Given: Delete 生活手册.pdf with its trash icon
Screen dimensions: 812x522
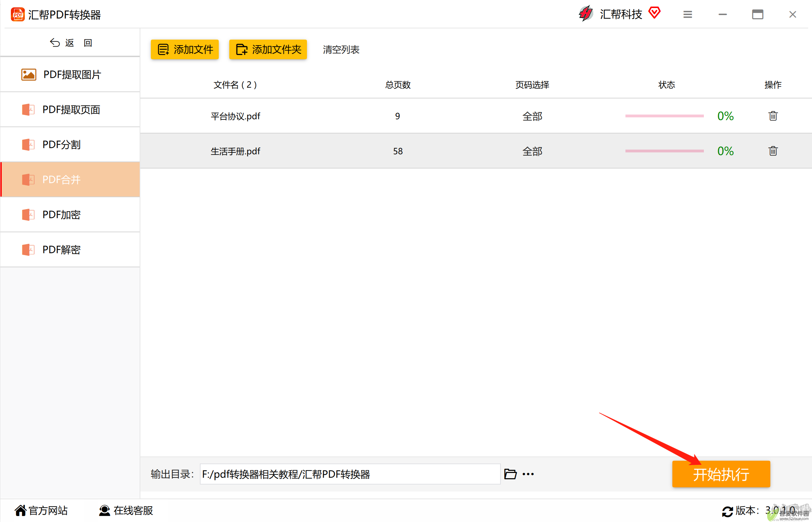Looking at the screenshot, I should click(x=773, y=151).
